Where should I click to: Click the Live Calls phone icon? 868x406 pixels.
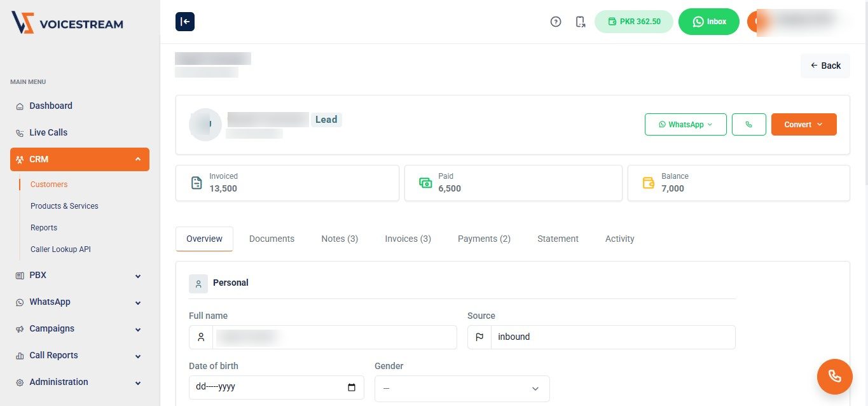pos(20,133)
